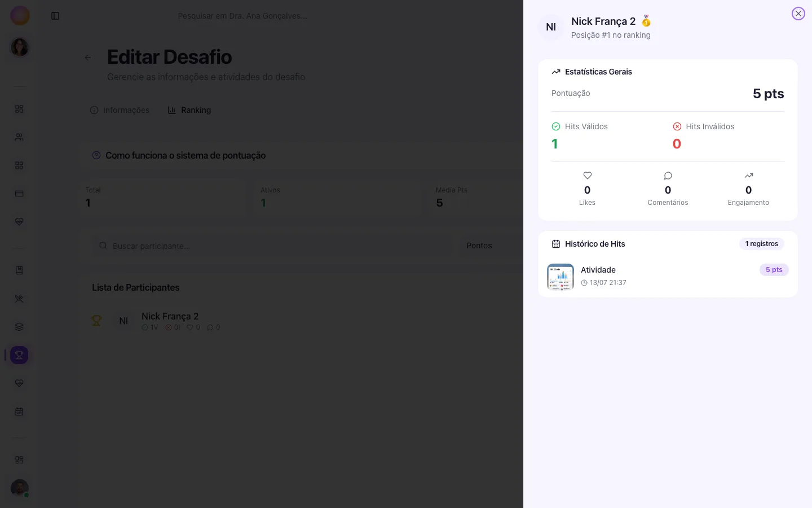Open the book icon in the sidebar
This screenshot has width=812, height=508.
(19, 270)
